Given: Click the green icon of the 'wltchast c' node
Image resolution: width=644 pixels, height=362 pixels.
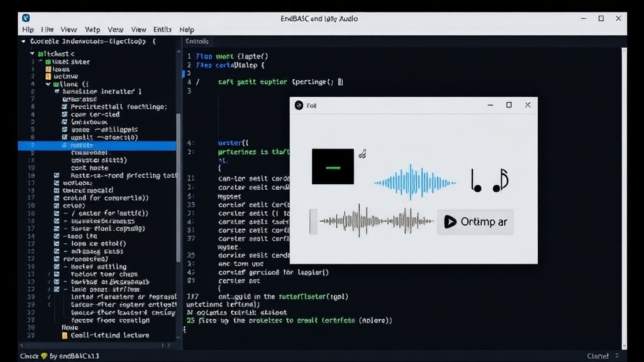Looking at the screenshot, I should (x=41, y=54).
